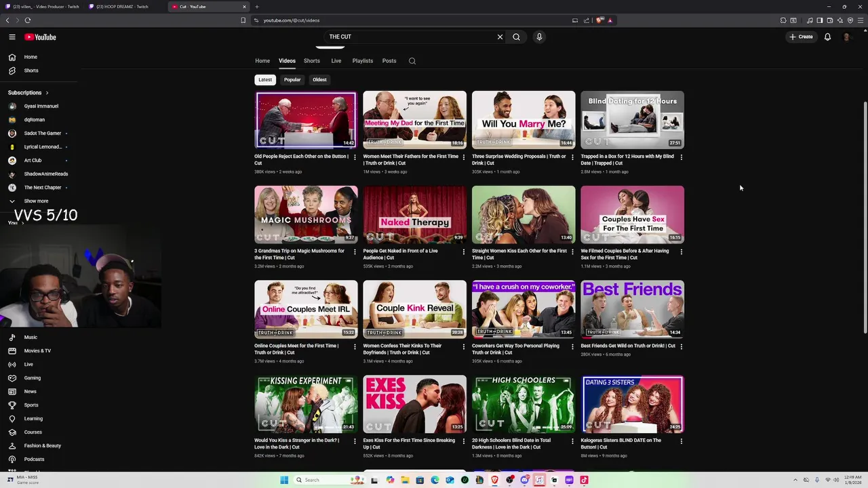Image resolution: width=868 pixels, height=488 pixels.
Task: Click the YouTube logo
Action: coord(40,37)
